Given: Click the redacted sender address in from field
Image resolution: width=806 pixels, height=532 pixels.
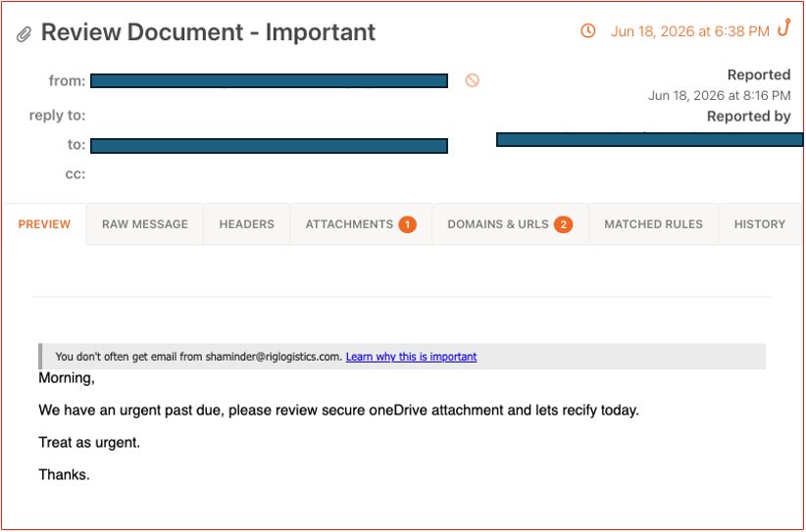Looking at the screenshot, I should click(x=269, y=80).
